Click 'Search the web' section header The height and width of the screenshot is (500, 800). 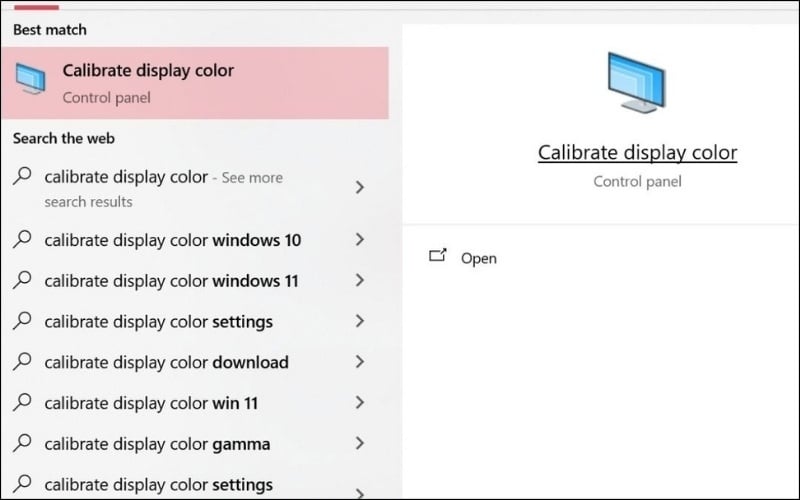click(64, 138)
